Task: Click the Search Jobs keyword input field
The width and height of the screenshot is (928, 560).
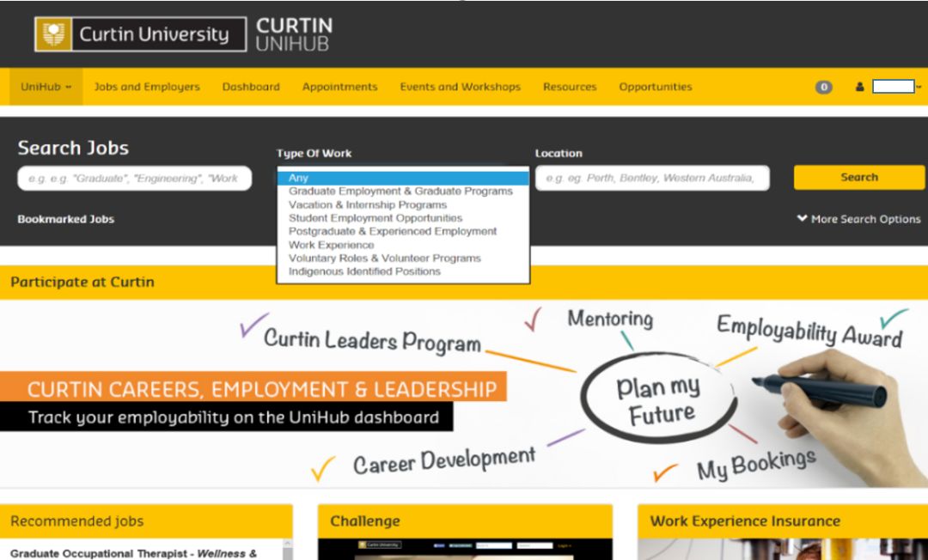Action: tap(134, 178)
